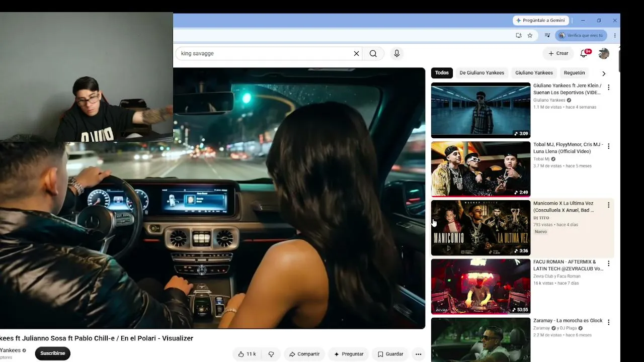Open options menu for Manicomio X La Ultima Vez
Viewport: 644px width, 362px height.
coord(608,205)
